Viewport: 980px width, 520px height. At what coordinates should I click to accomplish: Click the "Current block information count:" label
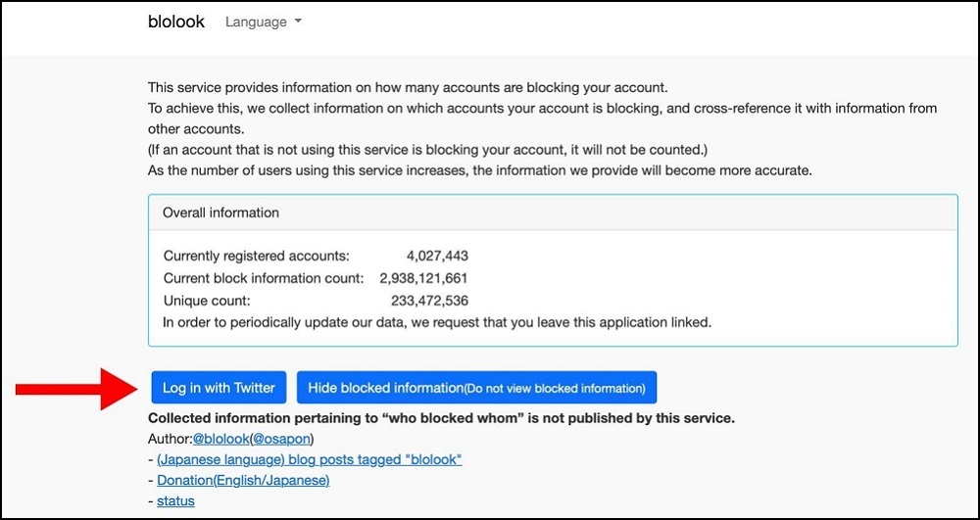click(264, 278)
